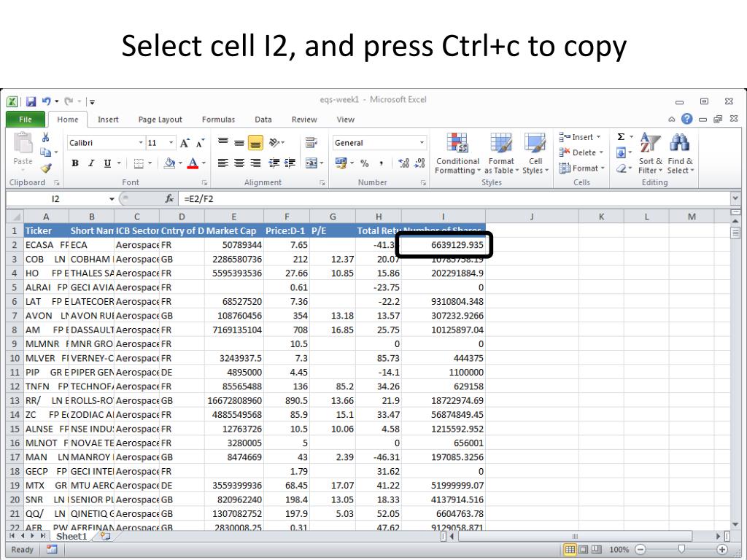Open the Format as Table gallery

point(501,153)
